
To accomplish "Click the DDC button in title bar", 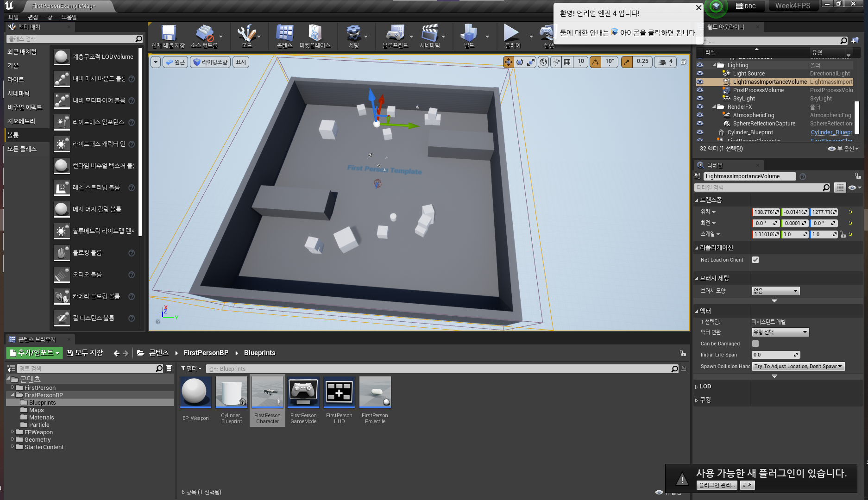I will [746, 6].
